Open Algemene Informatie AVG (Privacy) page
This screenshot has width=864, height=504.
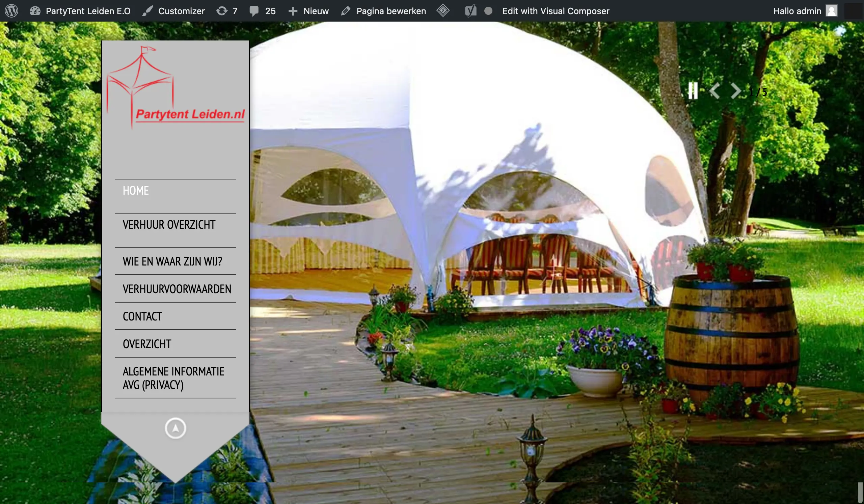pos(173,378)
